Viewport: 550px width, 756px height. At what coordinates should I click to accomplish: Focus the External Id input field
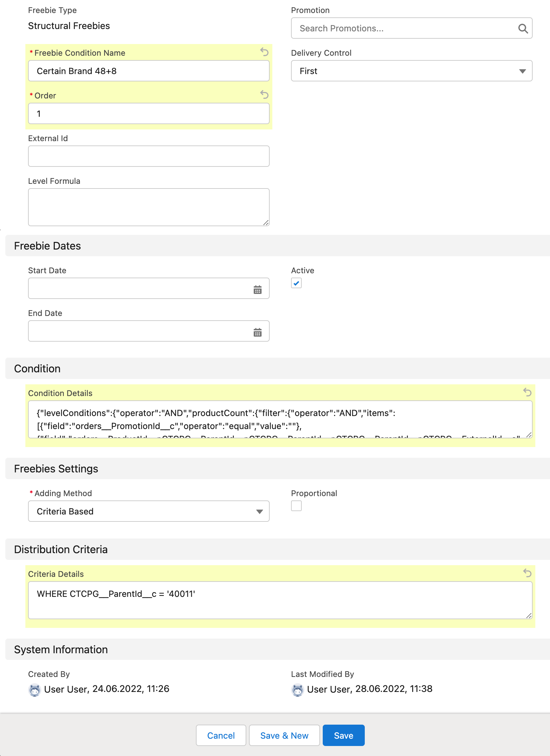point(149,156)
